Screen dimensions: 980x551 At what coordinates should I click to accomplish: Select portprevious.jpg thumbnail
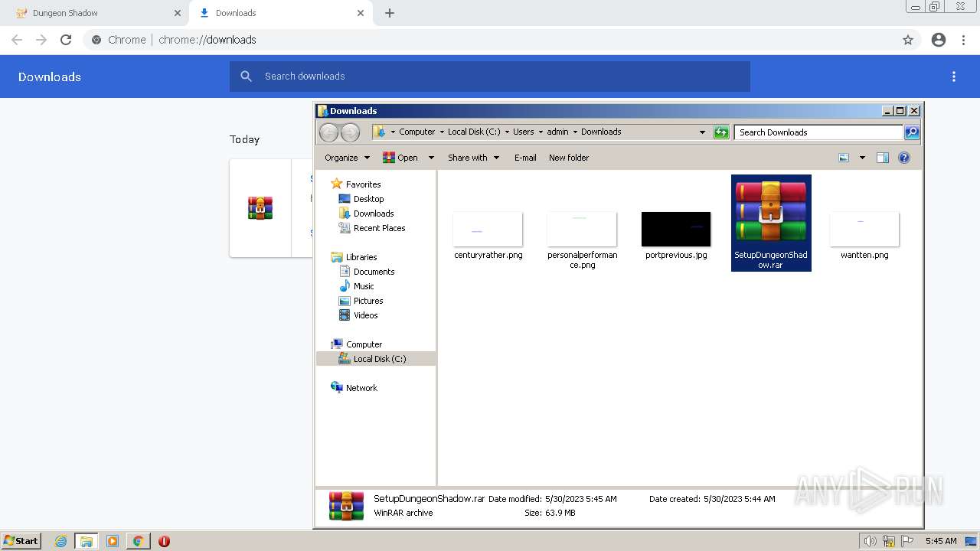676,229
